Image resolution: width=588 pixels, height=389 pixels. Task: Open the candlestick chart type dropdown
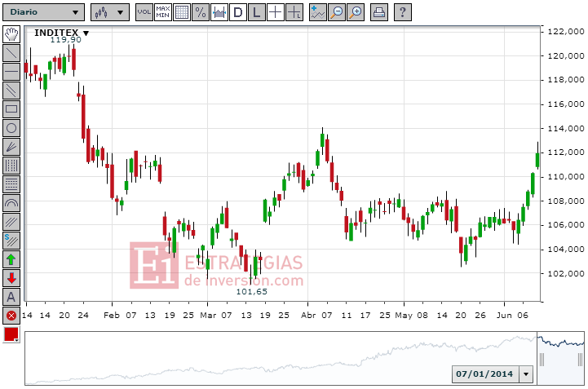[x=110, y=12]
